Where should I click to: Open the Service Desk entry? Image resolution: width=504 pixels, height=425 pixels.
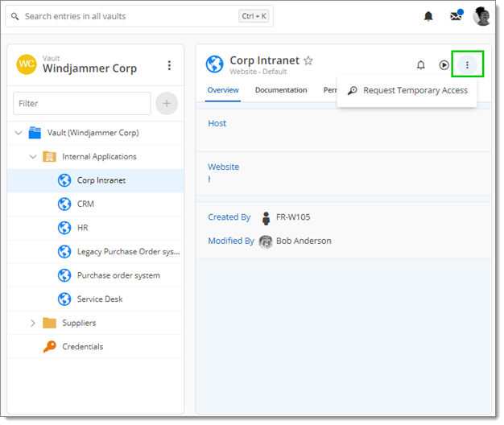pyautogui.click(x=100, y=299)
